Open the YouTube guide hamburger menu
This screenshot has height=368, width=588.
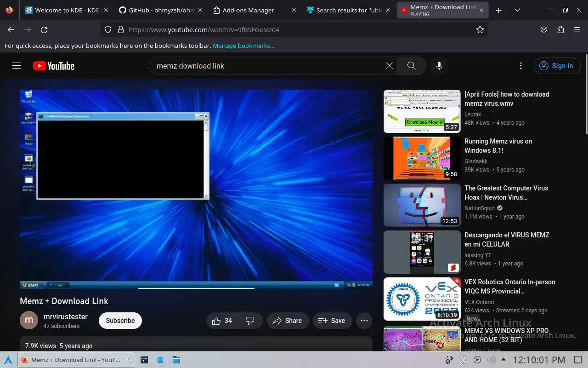17,66
